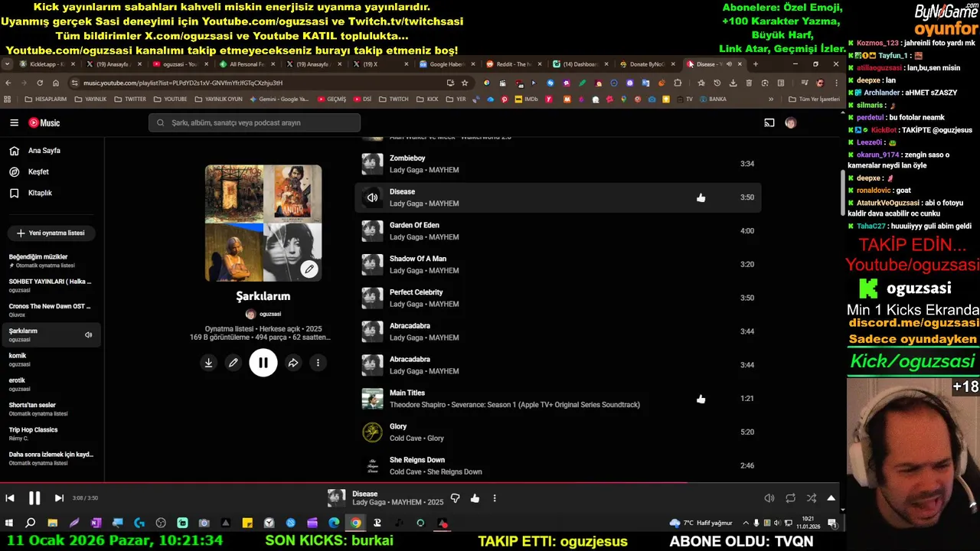Open the account avatar in Music header
The image size is (980, 551).
click(791, 122)
